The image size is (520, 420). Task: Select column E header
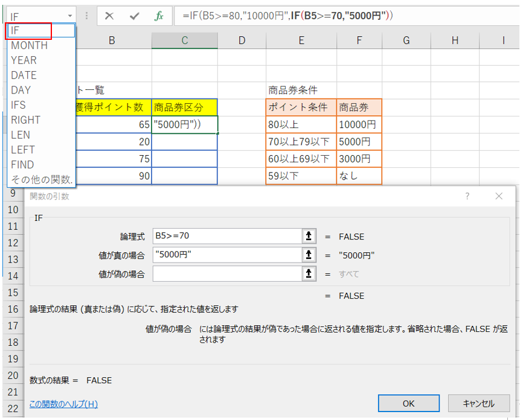coord(301,40)
